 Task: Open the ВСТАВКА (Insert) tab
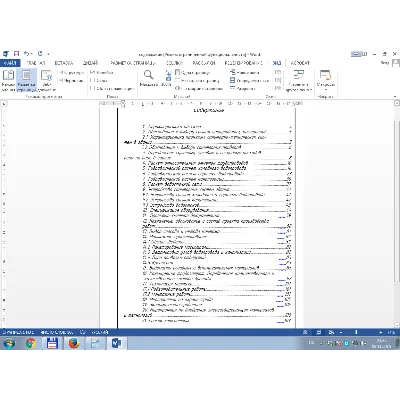[x=63, y=63]
